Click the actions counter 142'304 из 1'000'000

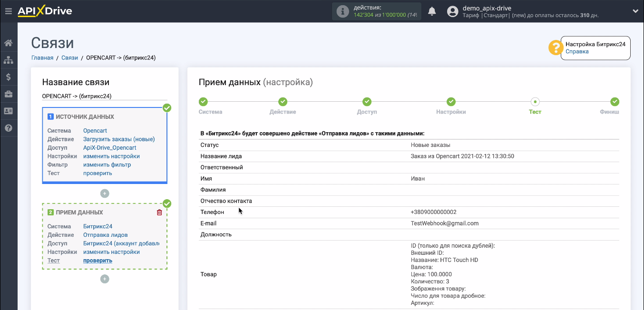(385, 15)
